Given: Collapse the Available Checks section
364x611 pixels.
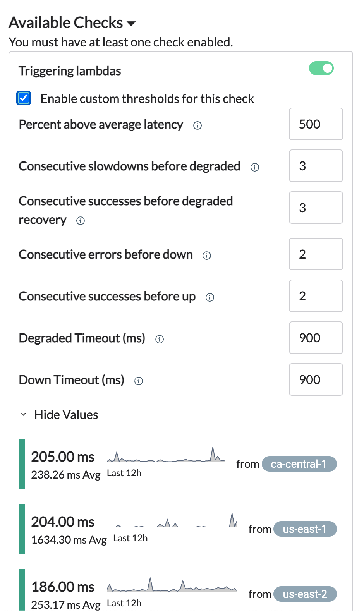Looking at the screenshot, I should pos(131,24).
